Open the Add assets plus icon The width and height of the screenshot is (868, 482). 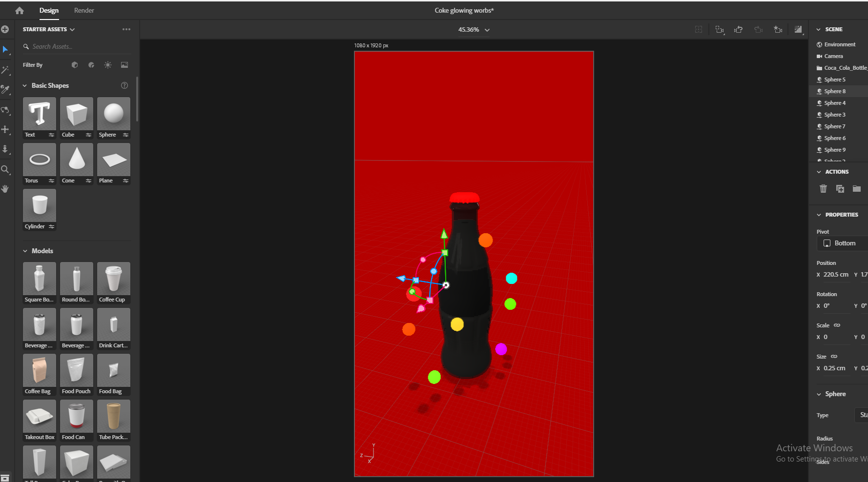point(5,29)
